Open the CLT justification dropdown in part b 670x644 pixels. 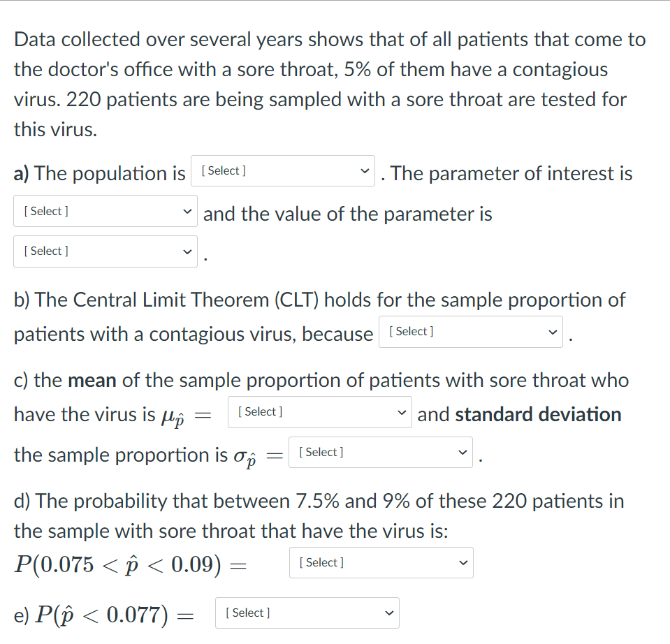470,331
